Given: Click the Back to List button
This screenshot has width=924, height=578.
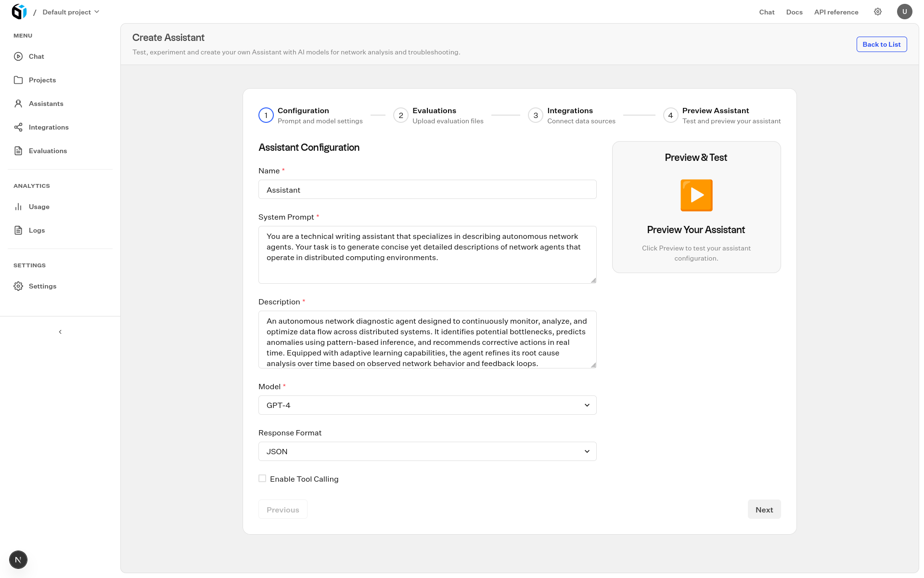Looking at the screenshot, I should [x=882, y=44].
